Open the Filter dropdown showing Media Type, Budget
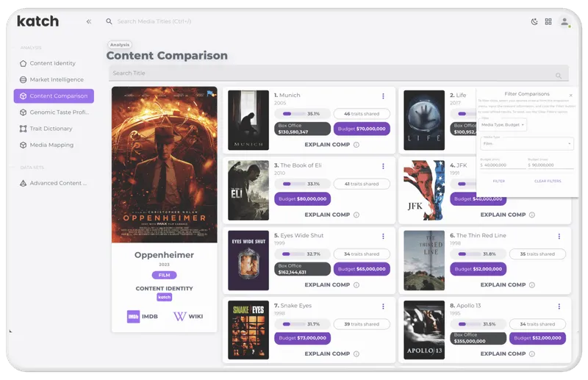Image resolution: width=588 pixels, height=380 pixels. coord(503,124)
